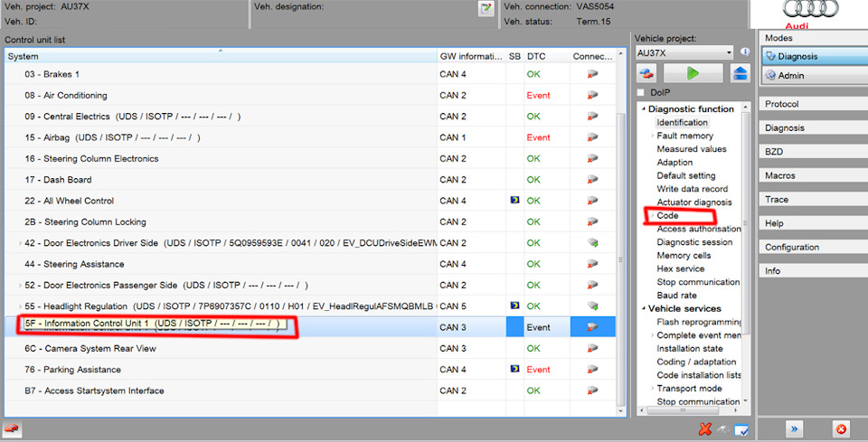The height and width of the screenshot is (442, 868).
Task: Open the Help panel
Action: point(813,223)
